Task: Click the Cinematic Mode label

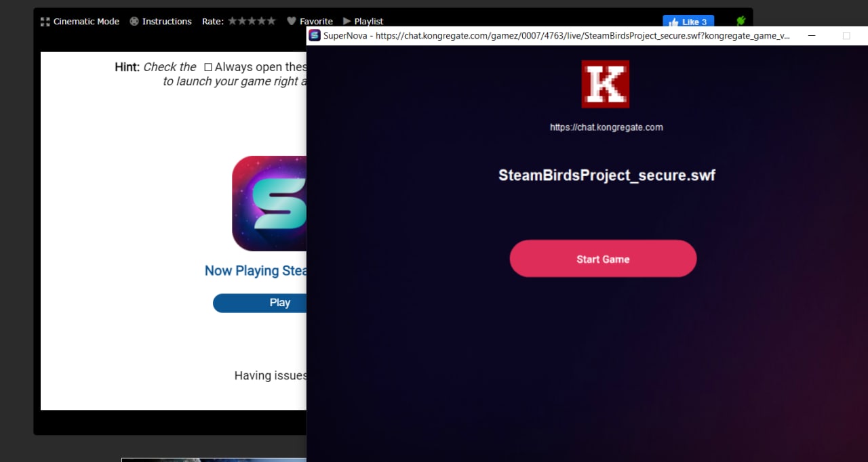Action: click(86, 22)
